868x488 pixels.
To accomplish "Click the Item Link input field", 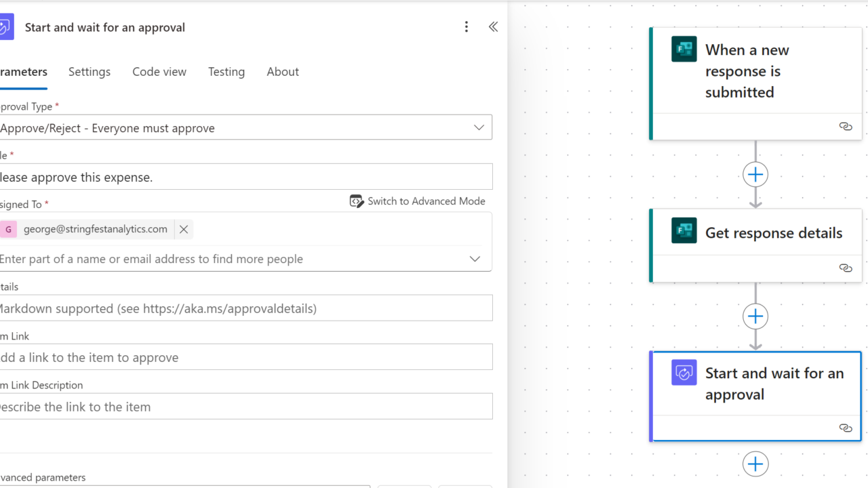I will tap(244, 357).
